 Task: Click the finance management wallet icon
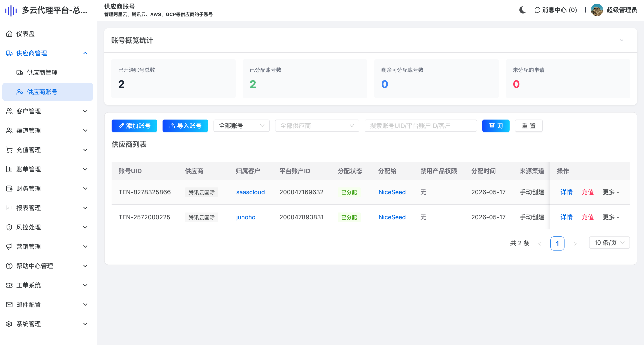(x=9, y=188)
